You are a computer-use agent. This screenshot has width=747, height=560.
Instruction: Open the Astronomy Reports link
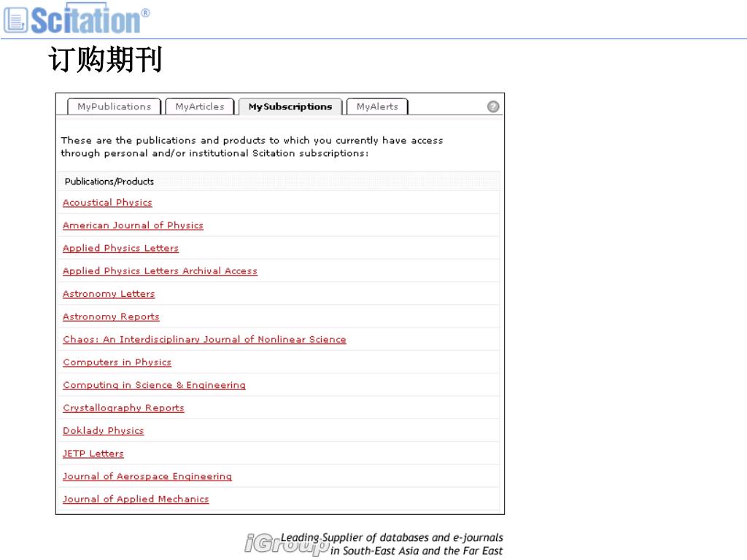tap(111, 316)
